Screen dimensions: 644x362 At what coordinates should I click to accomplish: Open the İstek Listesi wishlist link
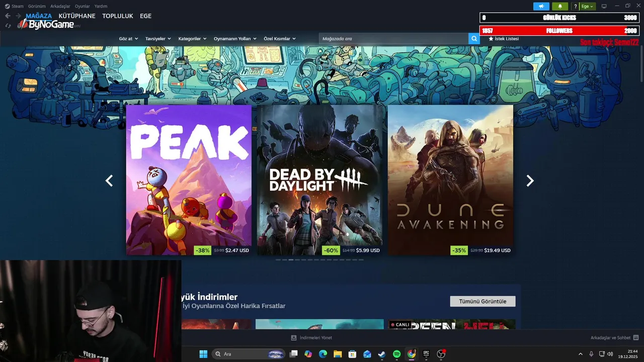507,39
